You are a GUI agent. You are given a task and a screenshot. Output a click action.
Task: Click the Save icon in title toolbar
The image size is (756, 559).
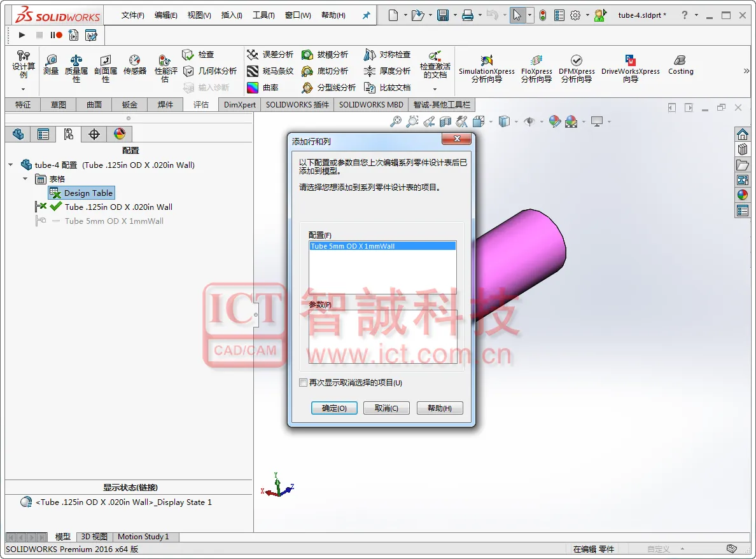(443, 15)
